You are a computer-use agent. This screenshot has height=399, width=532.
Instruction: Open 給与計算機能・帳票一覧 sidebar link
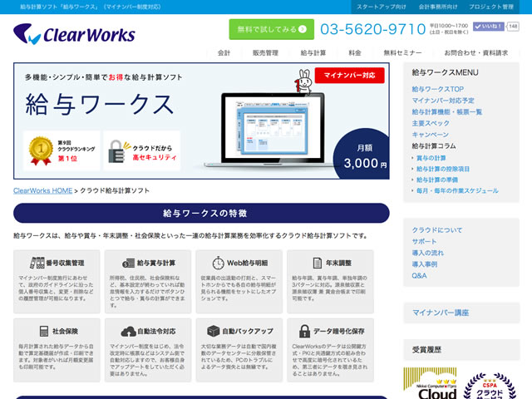pos(447,112)
